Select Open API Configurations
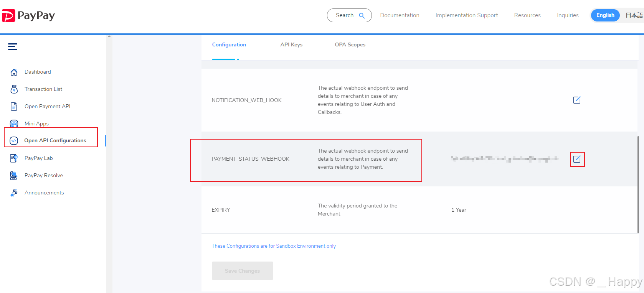Image resolution: width=644 pixels, height=293 pixels. pyautogui.click(x=55, y=140)
